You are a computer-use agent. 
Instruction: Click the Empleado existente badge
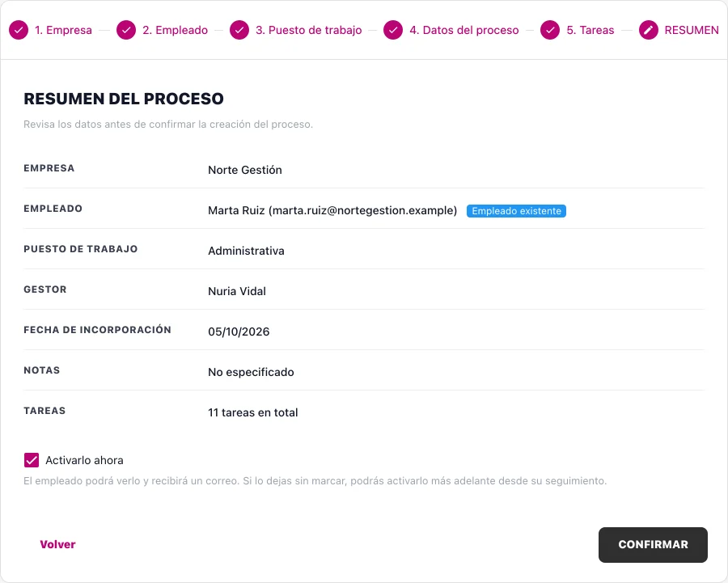click(x=516, y=211)
